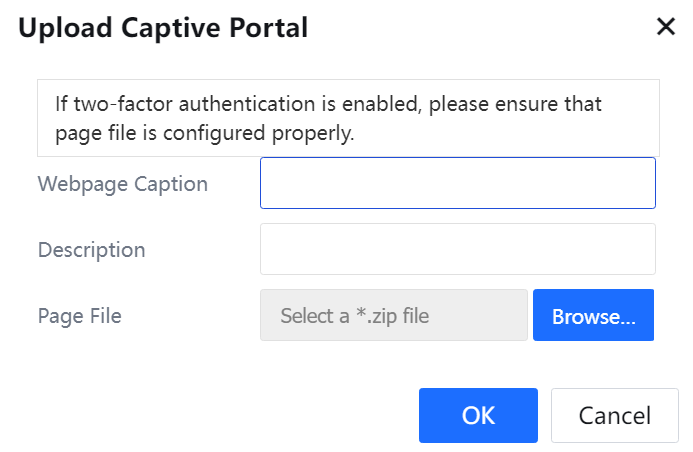Image resolution: width=693 pixels, height=452 pixels.
Task: Click the Description label
Action: (92, 250)
